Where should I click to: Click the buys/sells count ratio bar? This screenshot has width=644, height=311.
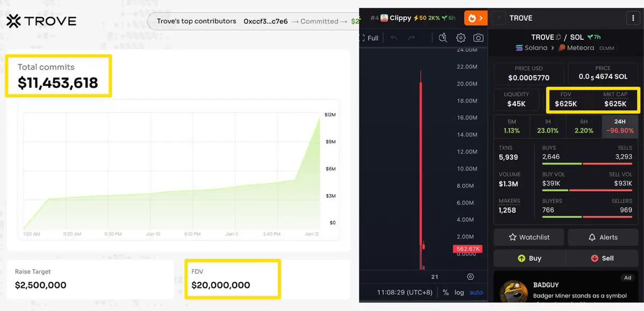click(587, 163)
